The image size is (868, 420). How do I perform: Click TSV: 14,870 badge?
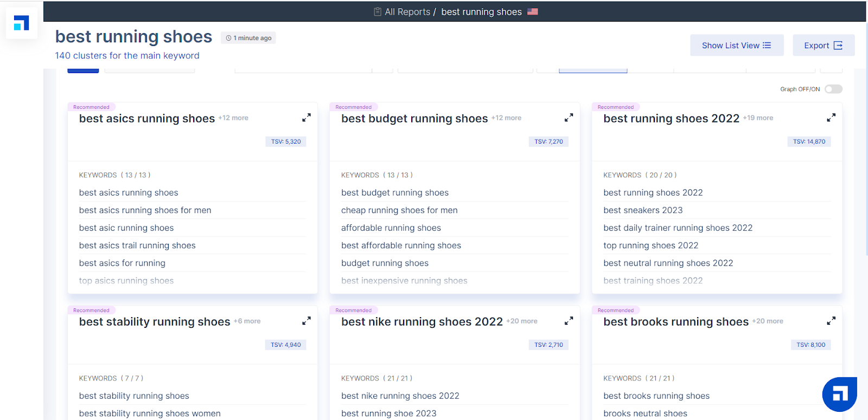(x=809, y=141)
